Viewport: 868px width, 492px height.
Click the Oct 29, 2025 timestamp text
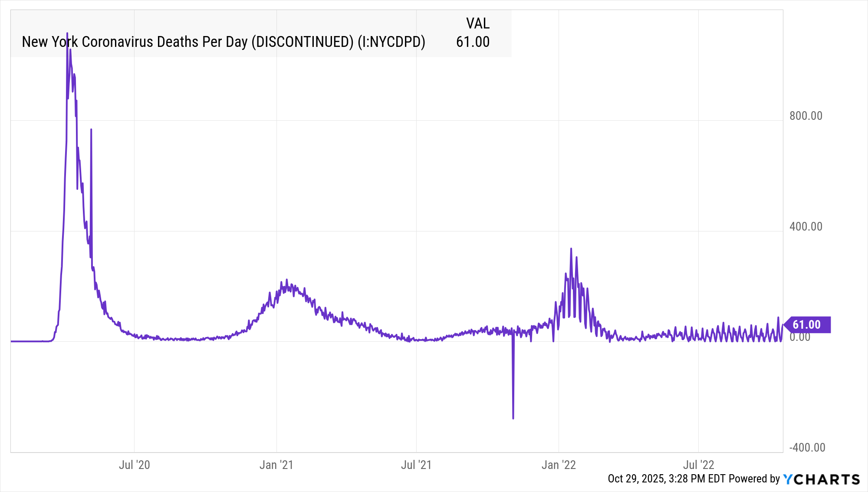coord(666,479)
